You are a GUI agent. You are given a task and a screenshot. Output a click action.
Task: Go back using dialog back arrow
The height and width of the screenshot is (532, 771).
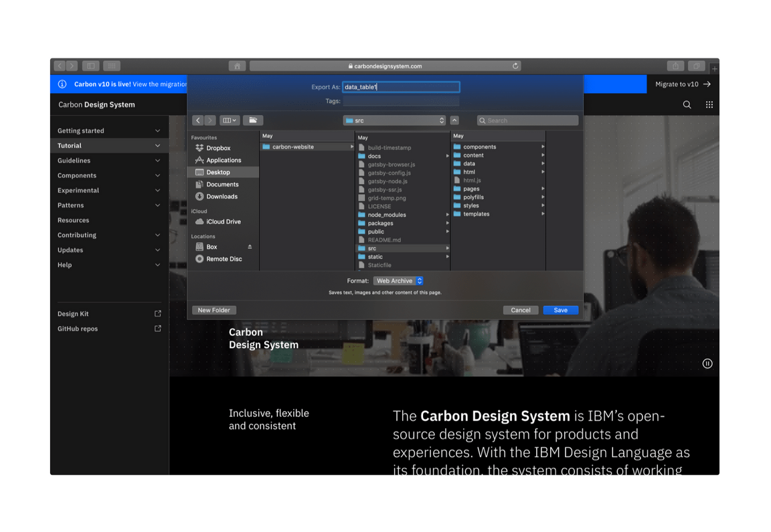tap(198, 120)
